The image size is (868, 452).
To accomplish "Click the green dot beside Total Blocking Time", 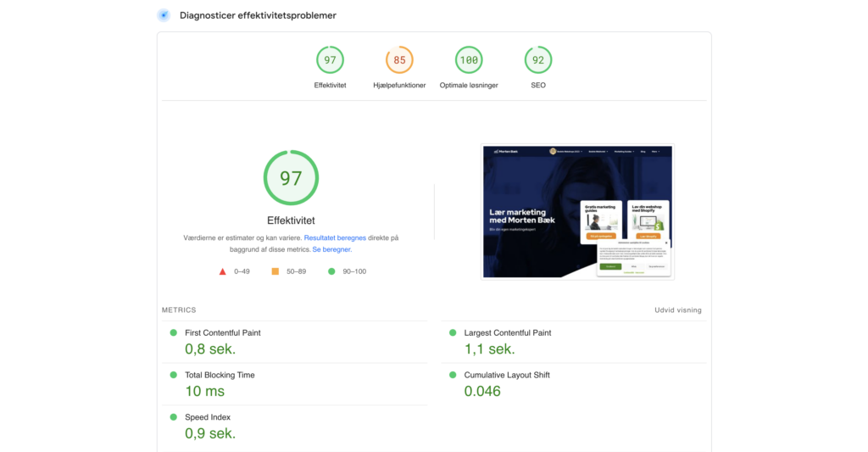I will [173, 375].
